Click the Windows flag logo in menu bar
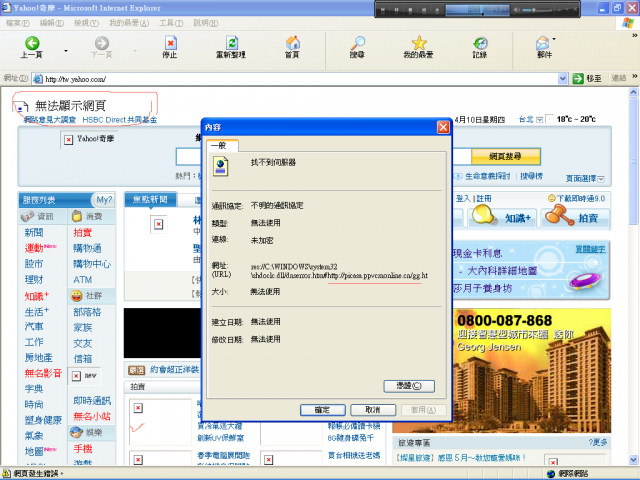 628,23
